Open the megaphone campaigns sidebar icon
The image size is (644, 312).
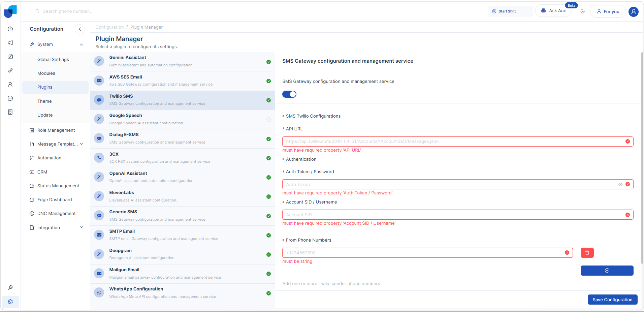pos(10,43)
